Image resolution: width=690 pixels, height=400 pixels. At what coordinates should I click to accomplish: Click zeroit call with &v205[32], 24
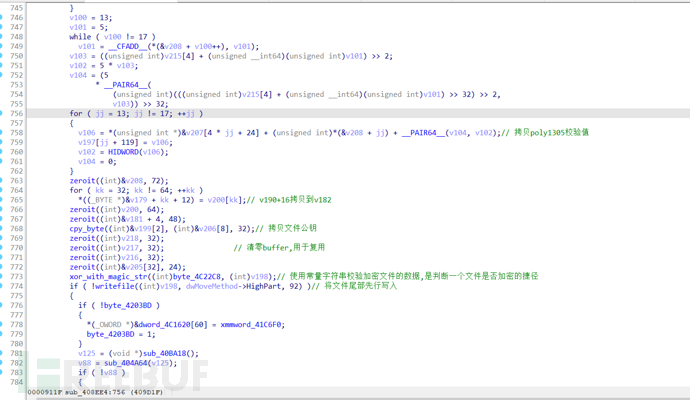tap(127, 267)
